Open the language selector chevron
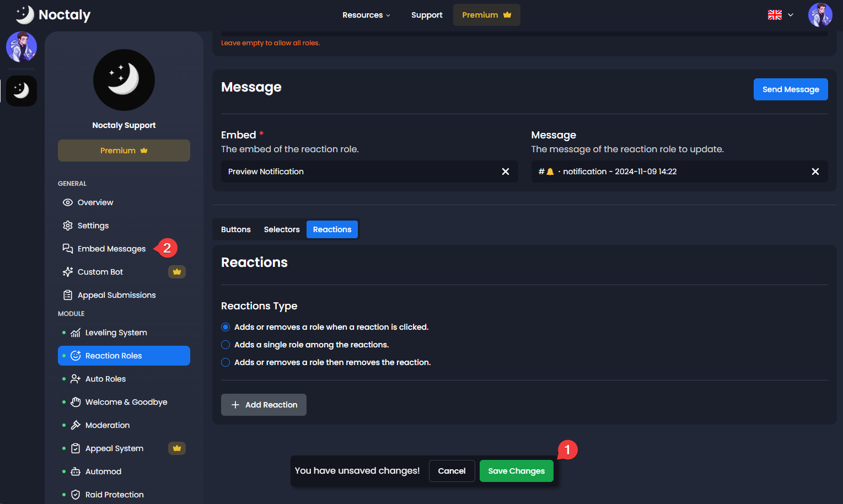Viewport: 843px width, 504px height. pyautogui.click(x=791, y=15)
